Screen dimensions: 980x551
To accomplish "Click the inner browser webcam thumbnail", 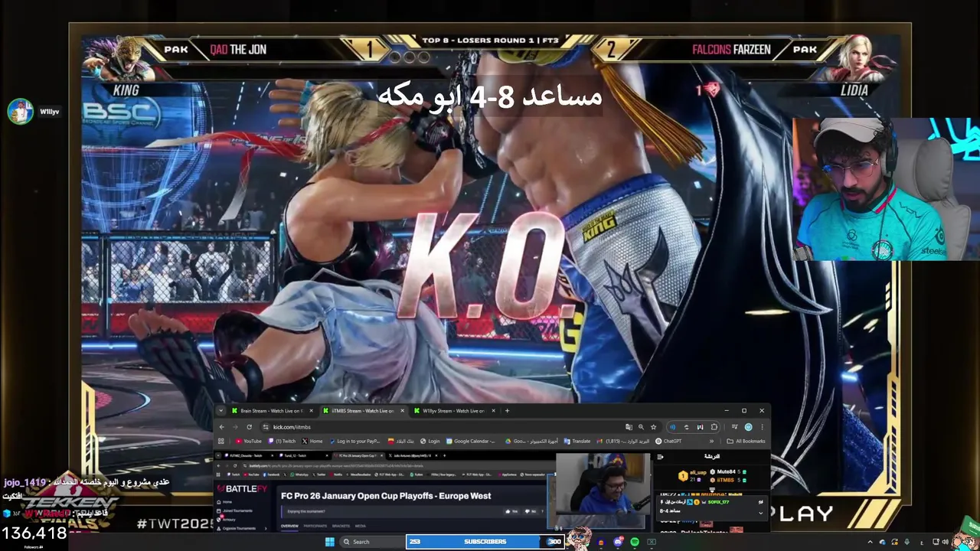I will click(x=603, y=493).
